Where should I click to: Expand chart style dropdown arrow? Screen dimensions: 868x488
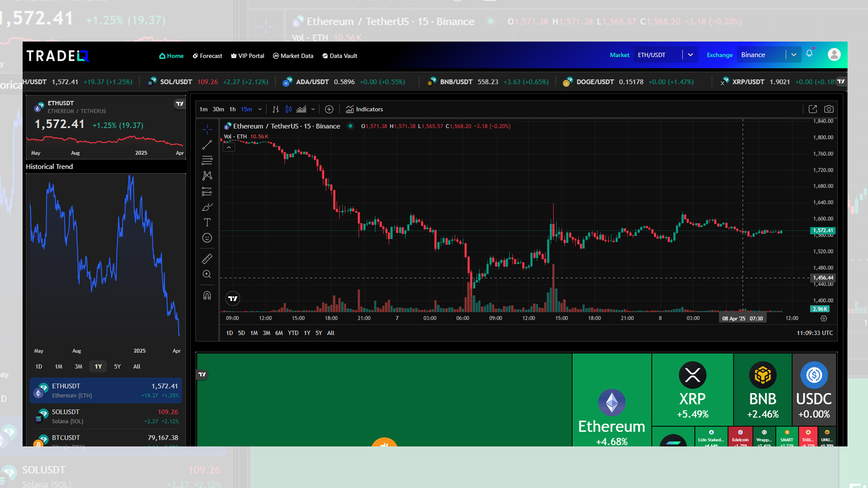click(x=313, y=109)
